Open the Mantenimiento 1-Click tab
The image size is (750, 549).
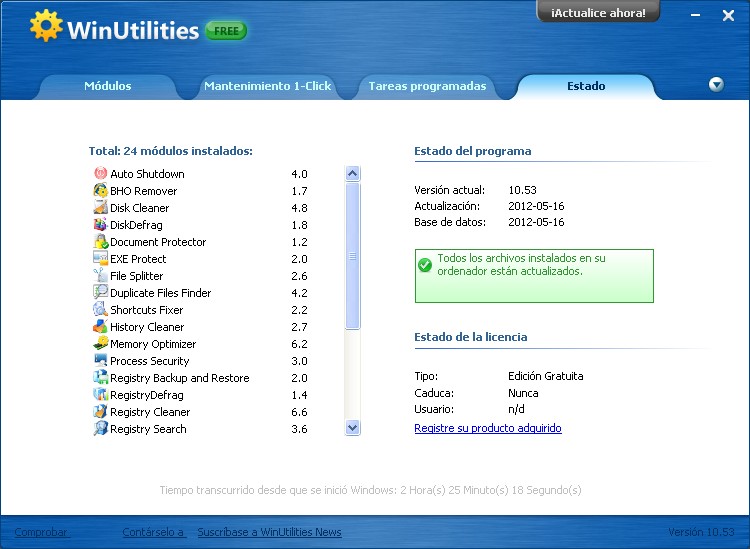[x=267, y=86]
